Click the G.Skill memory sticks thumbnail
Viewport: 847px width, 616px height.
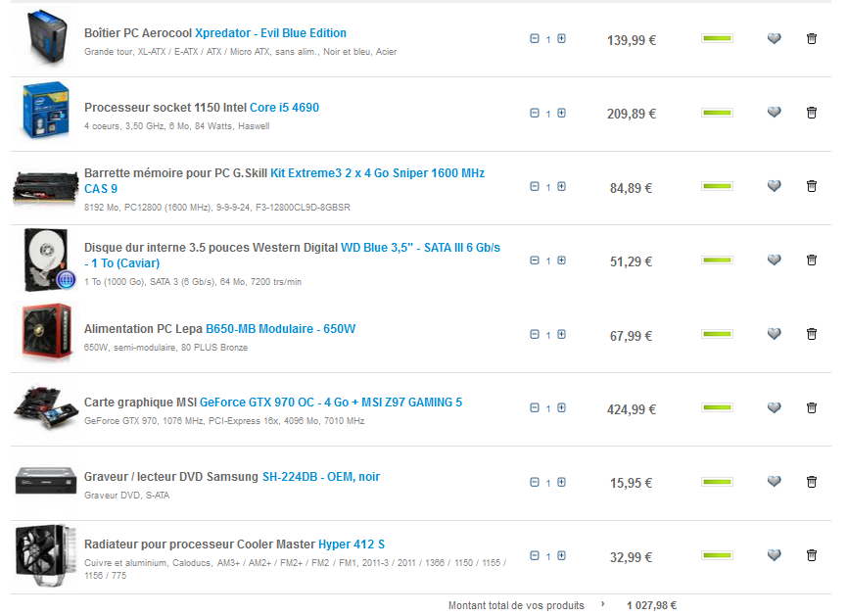(x=45, y=187)
